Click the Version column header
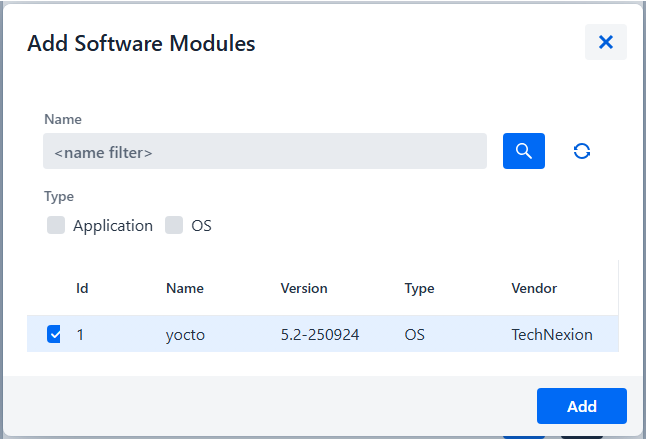The height and width of the screenshot is (440, 648). [304, 288]
